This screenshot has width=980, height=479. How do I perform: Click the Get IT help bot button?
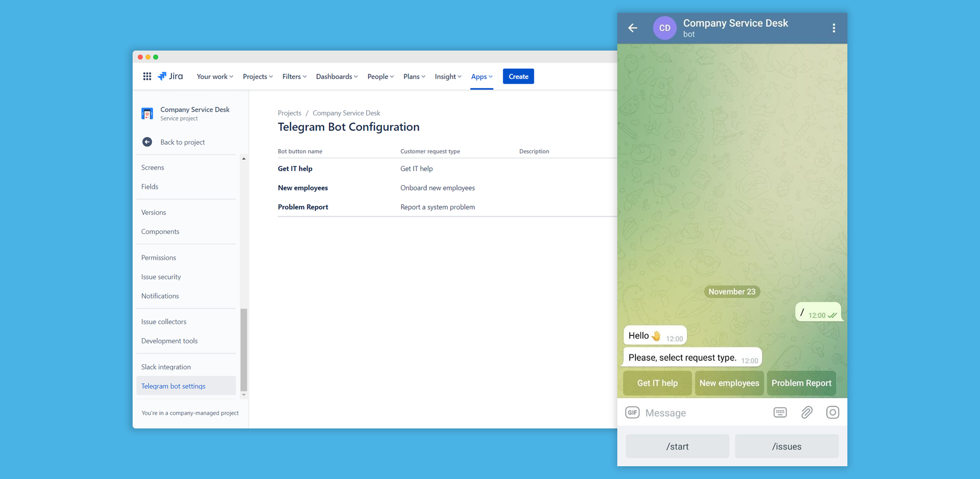click(x=657, y=383)
